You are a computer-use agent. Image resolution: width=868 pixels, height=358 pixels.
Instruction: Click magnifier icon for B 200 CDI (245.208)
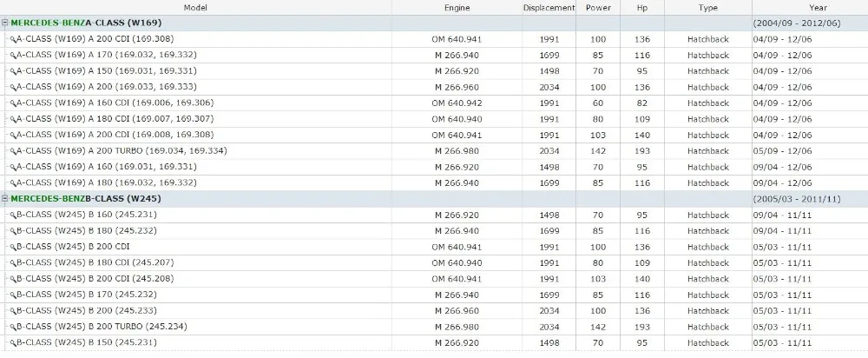(x=13, y=279)
